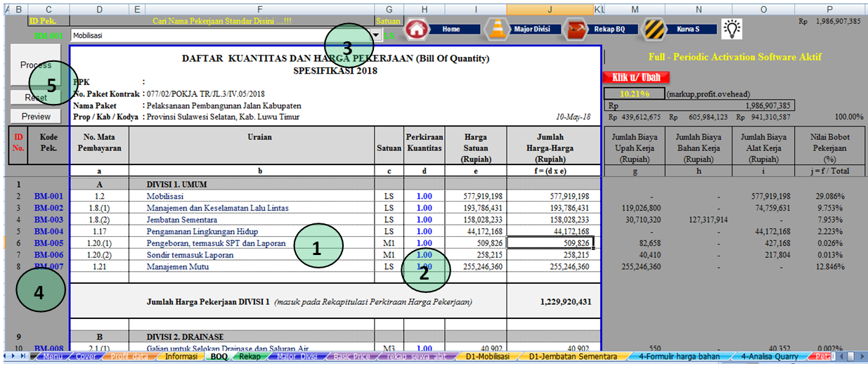Open the Profil data sheet tab
The height and width of the screenshot is (366, 868).
point(128,357)
